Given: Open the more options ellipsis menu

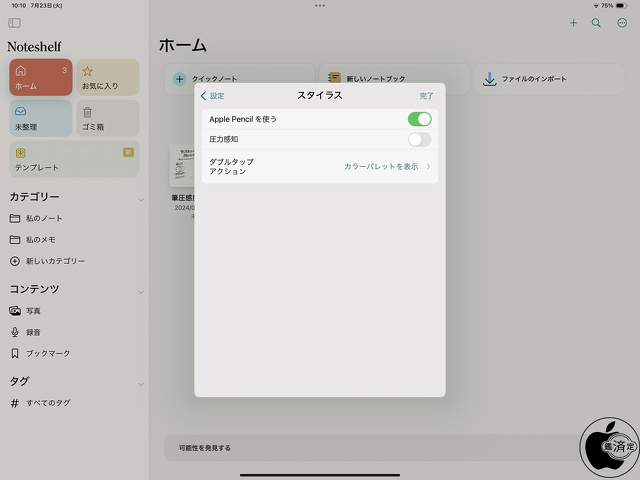Looking at the screenshot, I should pyautogui.click(x=622, y=22).
